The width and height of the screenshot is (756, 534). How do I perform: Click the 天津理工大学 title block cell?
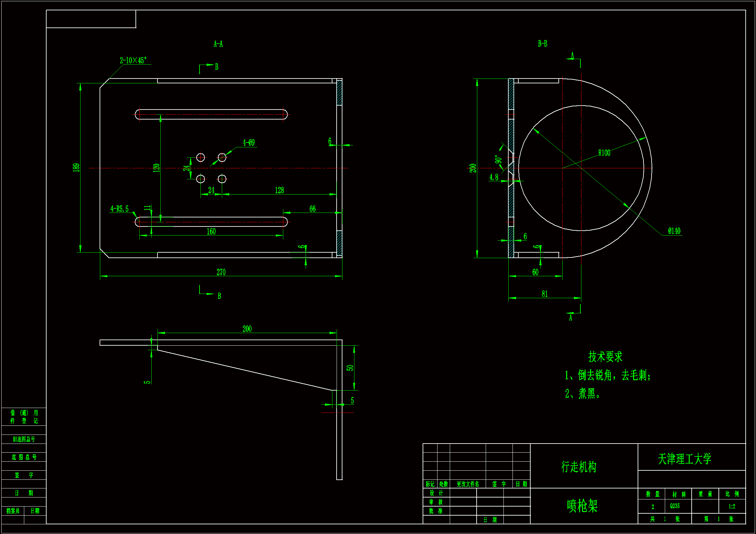pyautogui.click(x=684, y=459)
